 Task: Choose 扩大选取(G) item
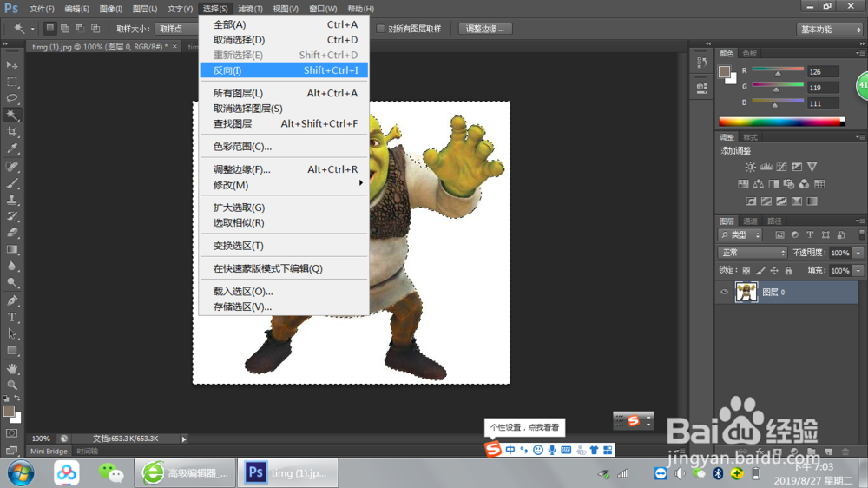pyautogui.click(x=284, y=208)
